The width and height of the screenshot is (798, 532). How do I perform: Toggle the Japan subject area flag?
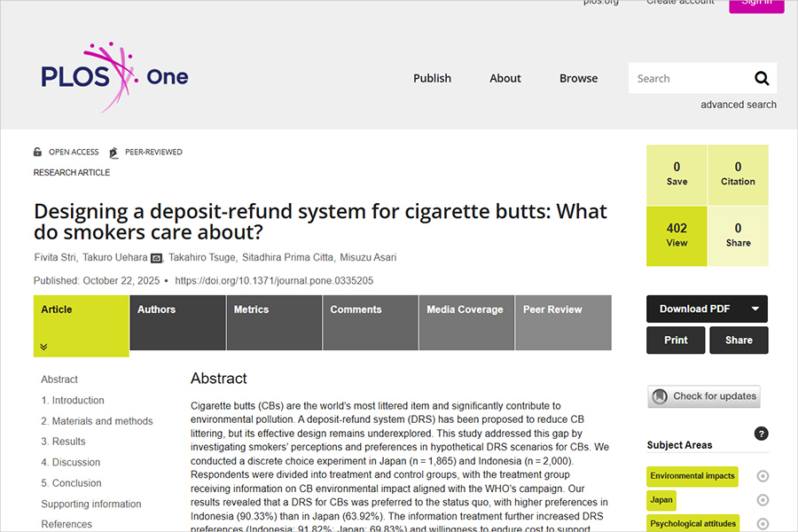coord(763,500)
